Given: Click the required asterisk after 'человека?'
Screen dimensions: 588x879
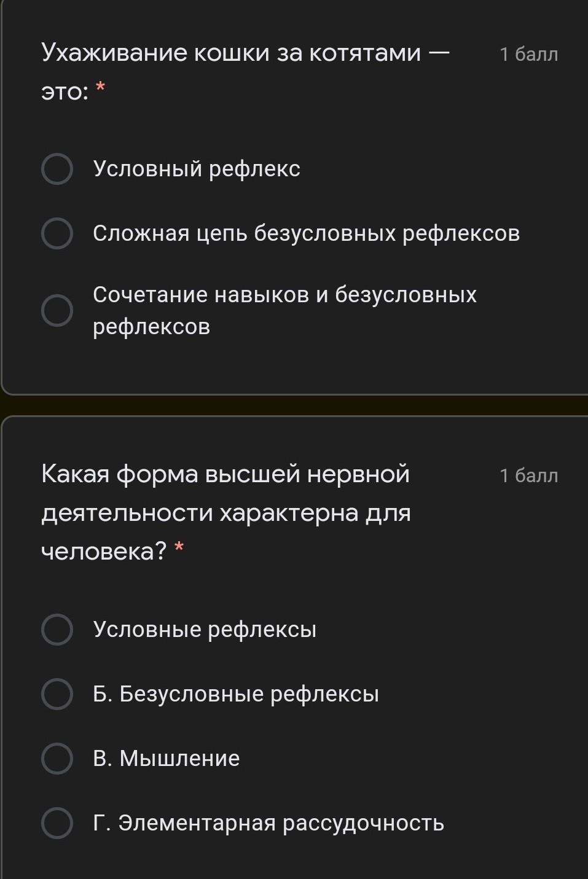Looking at the screenshot, I should click(x=179, y=548).
